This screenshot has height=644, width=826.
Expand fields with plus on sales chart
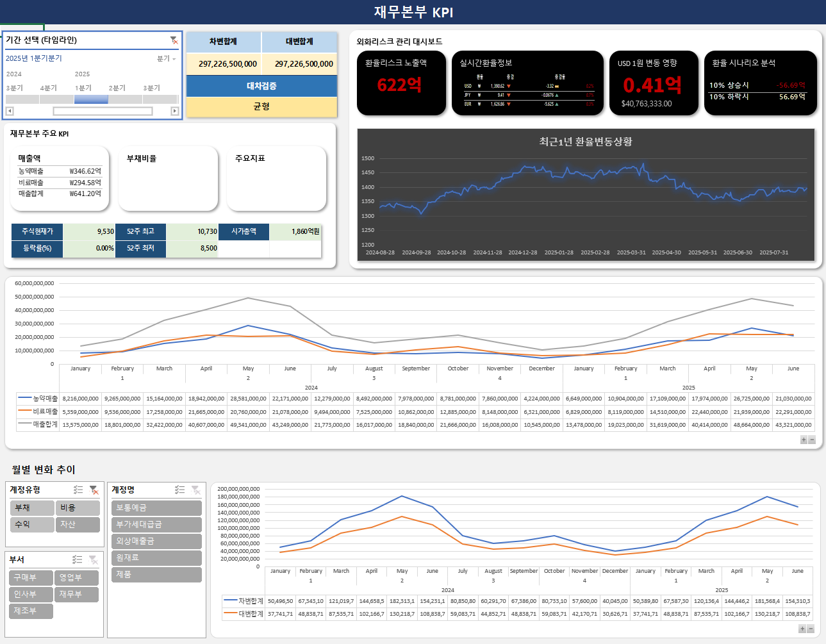pos(804,440)
